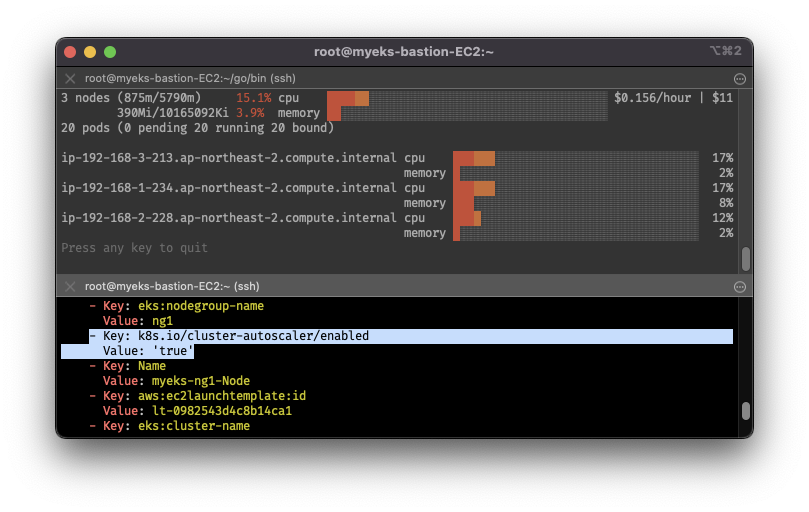
Task: Close the ~/go/bin ssh pane
Action: [70, 78]
